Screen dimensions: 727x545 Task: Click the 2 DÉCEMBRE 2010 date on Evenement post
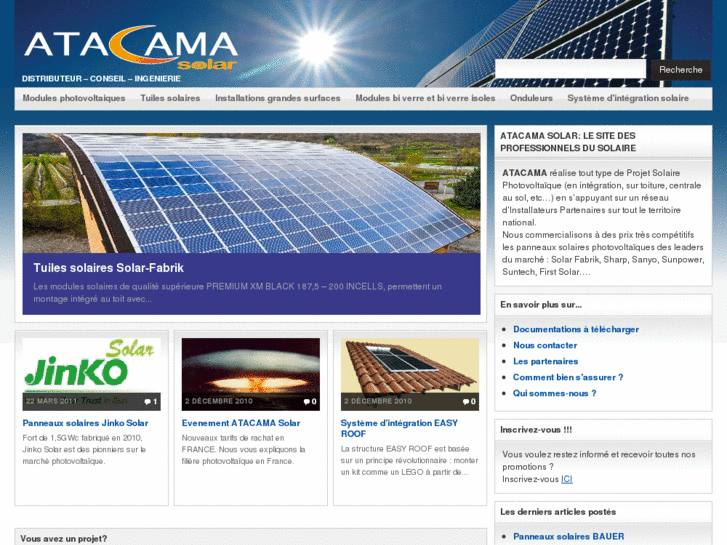[x=219, y=401]
